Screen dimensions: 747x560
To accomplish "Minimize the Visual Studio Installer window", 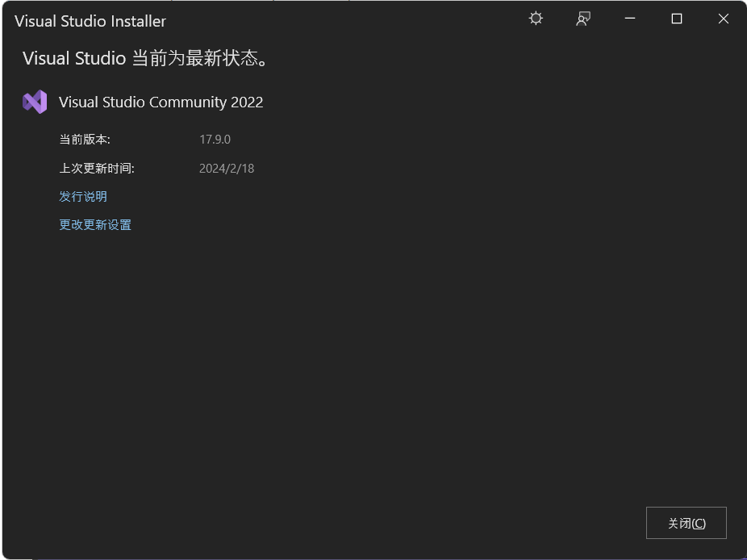I will point(629,18).
